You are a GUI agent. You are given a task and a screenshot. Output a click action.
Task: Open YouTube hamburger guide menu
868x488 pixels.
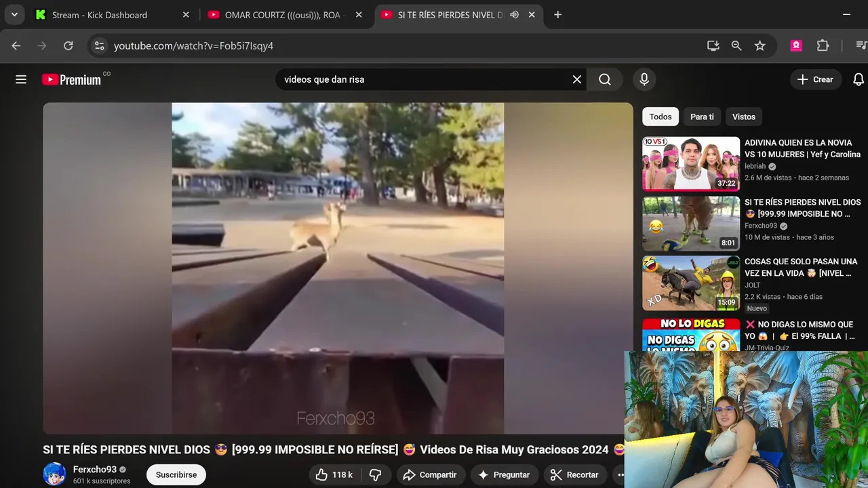click(x=21, y=79)
